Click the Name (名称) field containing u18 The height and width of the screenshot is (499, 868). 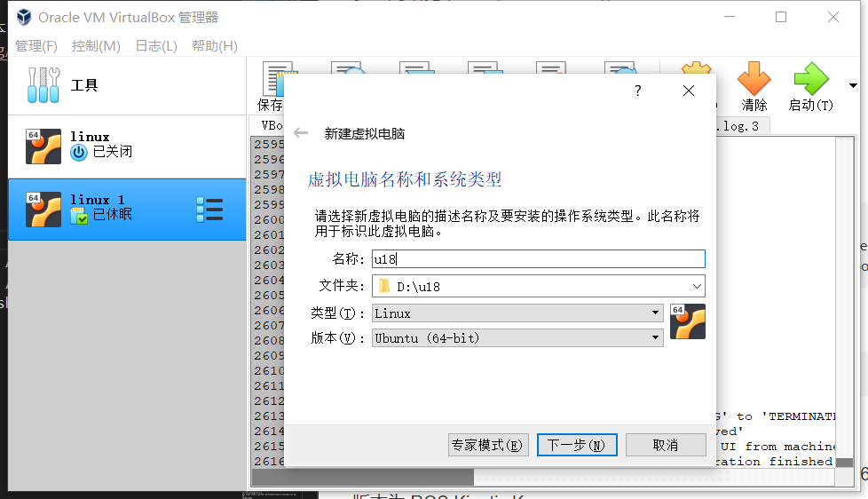[538, 259]
